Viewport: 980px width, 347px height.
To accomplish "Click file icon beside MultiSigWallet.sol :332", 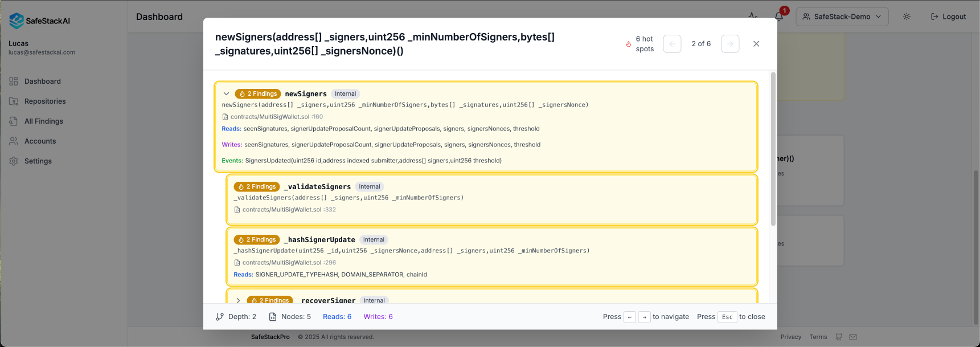I will point(237,210).
